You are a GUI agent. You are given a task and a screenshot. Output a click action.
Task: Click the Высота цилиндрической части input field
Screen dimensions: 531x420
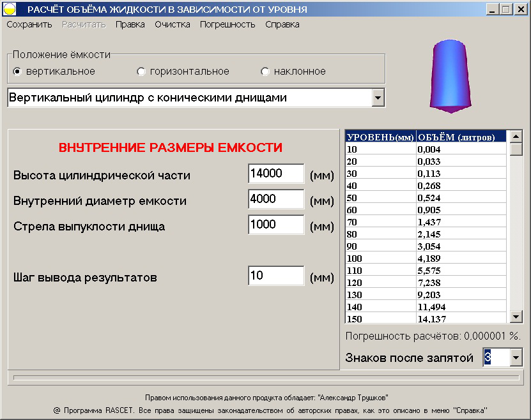275,173
